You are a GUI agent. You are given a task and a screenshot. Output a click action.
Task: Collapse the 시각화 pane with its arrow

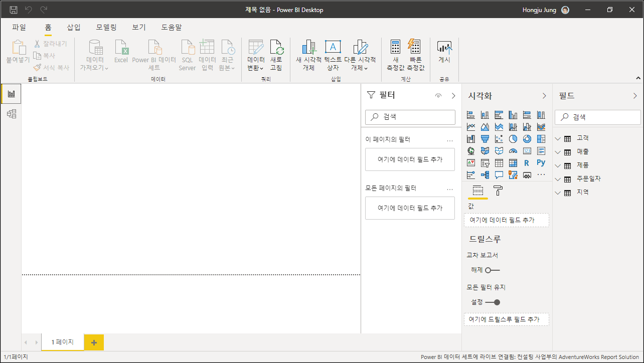[544, 95]
